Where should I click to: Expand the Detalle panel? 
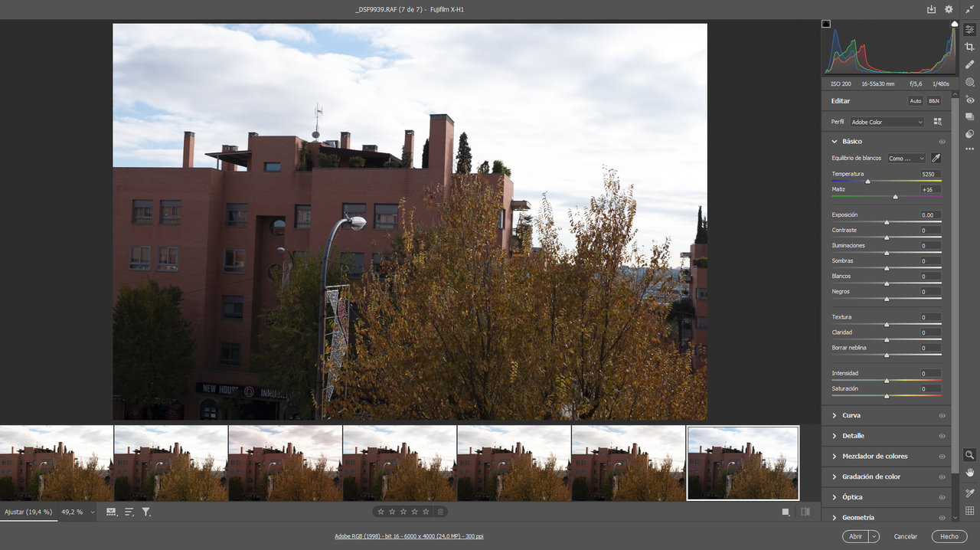pos(835,436)
